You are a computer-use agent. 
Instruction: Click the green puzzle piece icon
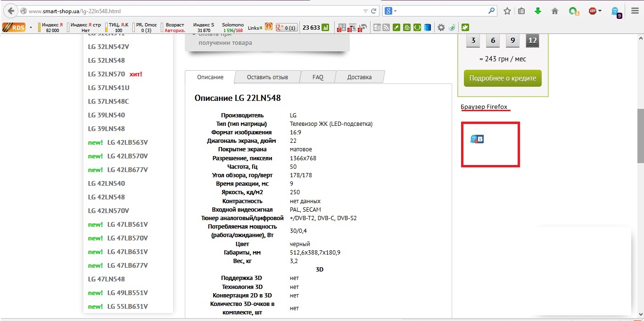465,28
